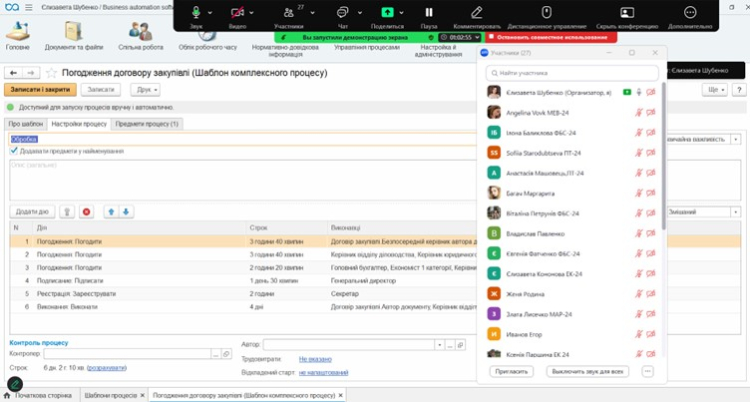This screenshot has width=750, height=402.
Task: Mark template as favorite with star icon
Action: pyautogui.click(x=52, y=73)
